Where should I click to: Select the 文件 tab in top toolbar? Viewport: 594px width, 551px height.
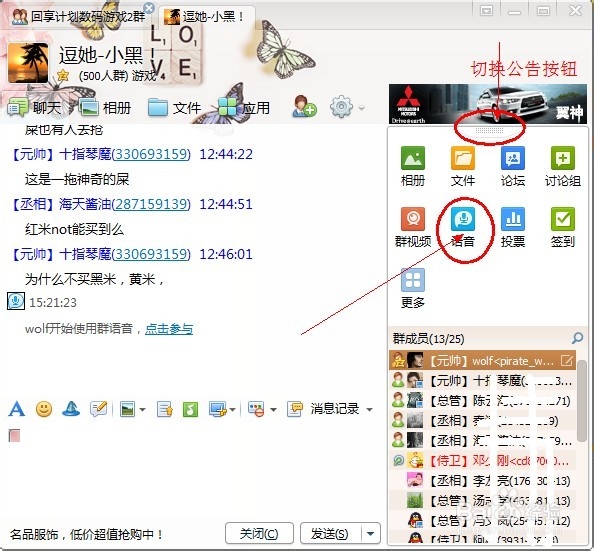[x=174, y=107]
